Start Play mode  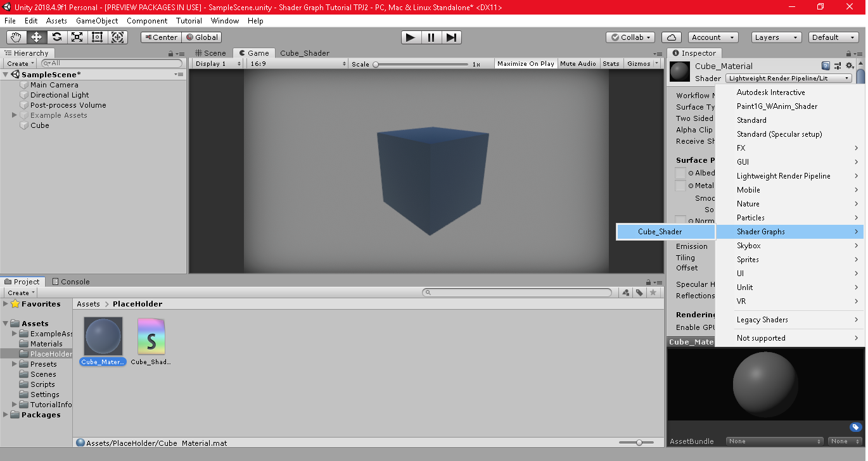click(x=411, y=37)
